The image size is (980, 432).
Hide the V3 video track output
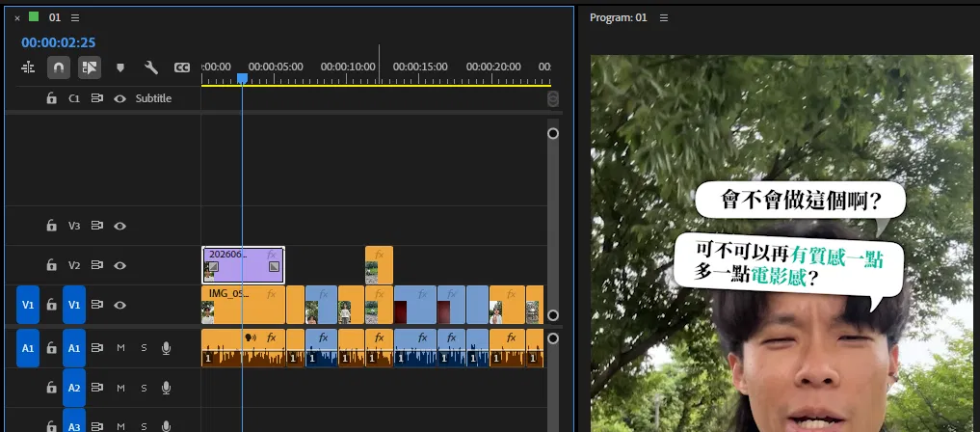(120, 227)
